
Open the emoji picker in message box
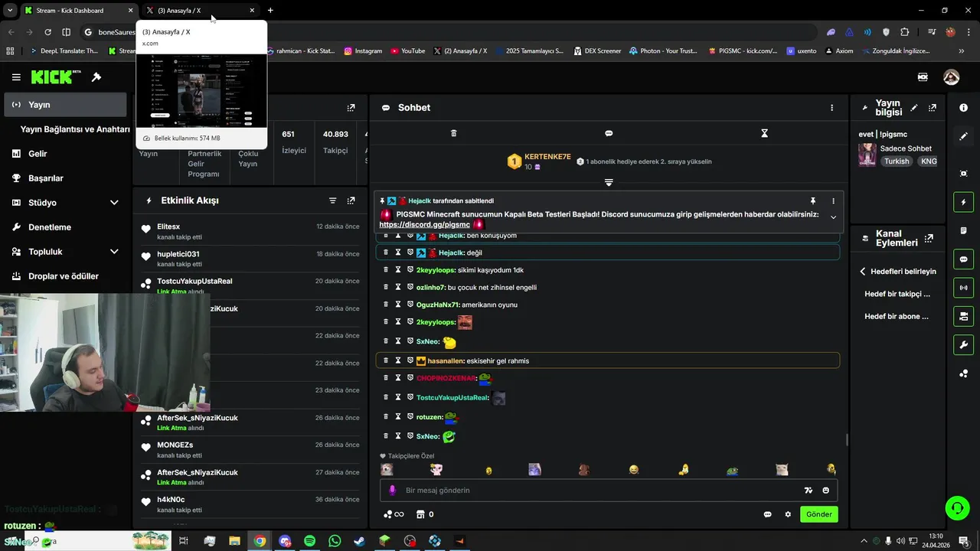click(825, 491)
